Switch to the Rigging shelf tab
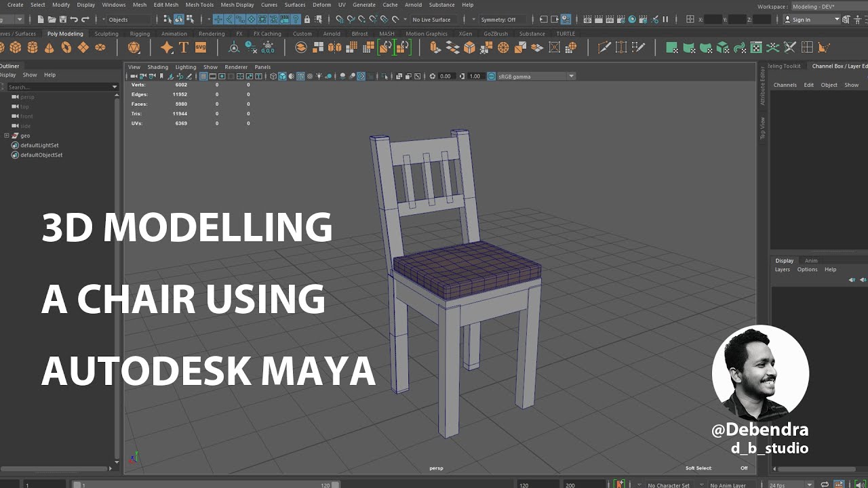This screenshot has width=868, height=488. 140,34
